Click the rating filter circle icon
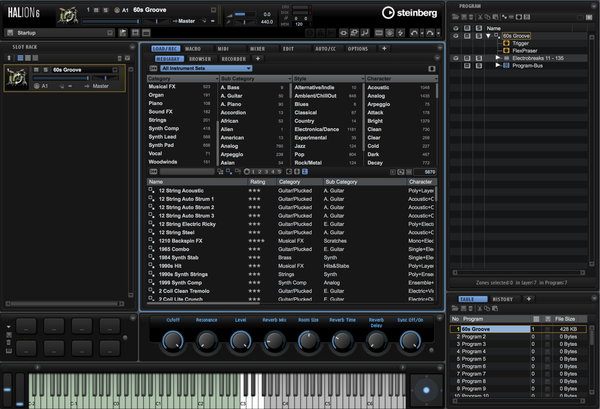Screen dimensions: 600x409 click(x=247, y=172)
